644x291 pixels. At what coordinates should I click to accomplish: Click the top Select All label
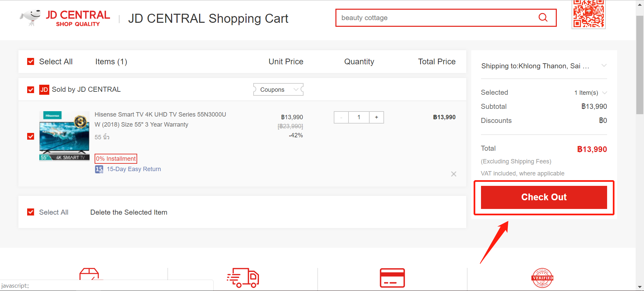(56, 62)
